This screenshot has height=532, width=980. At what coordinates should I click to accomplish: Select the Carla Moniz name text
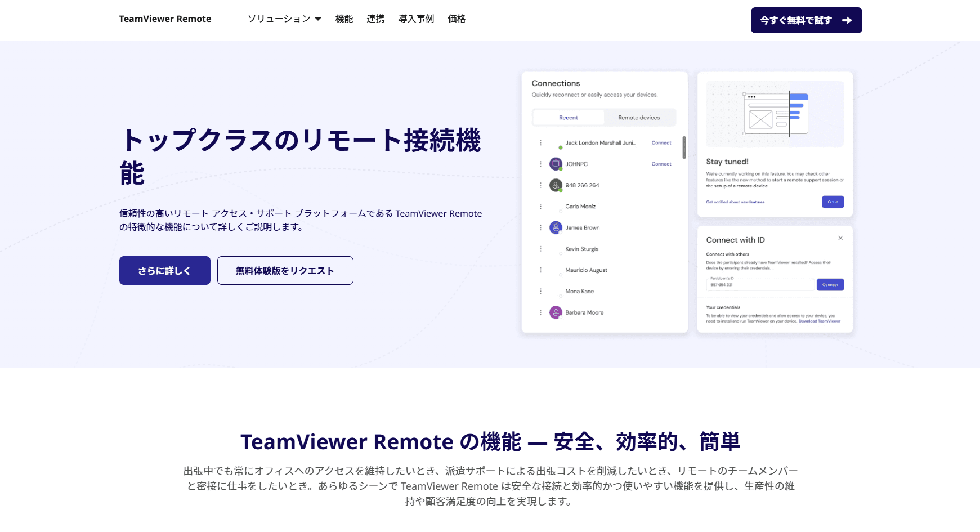pyautogui.click(x=580, y=207)
